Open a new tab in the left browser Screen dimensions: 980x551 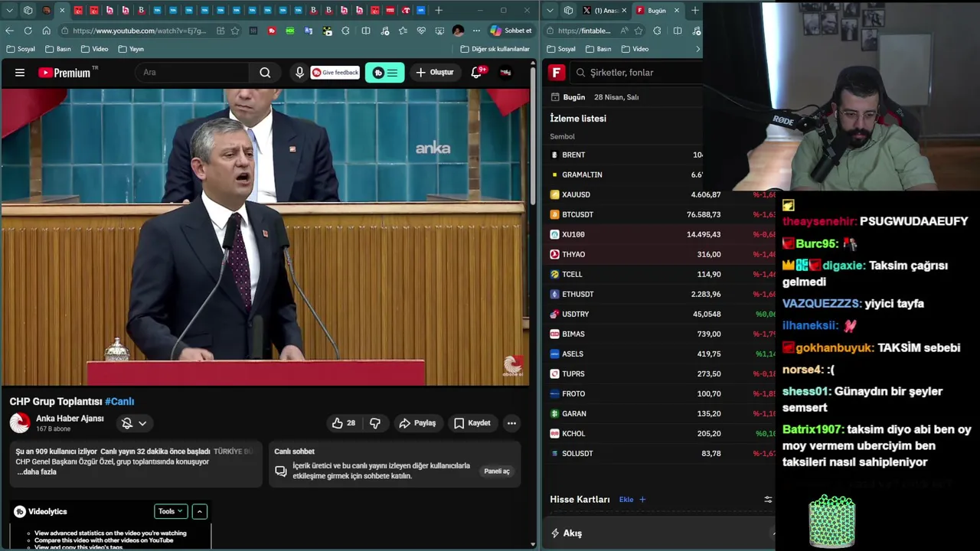click(x=439, y=11)
